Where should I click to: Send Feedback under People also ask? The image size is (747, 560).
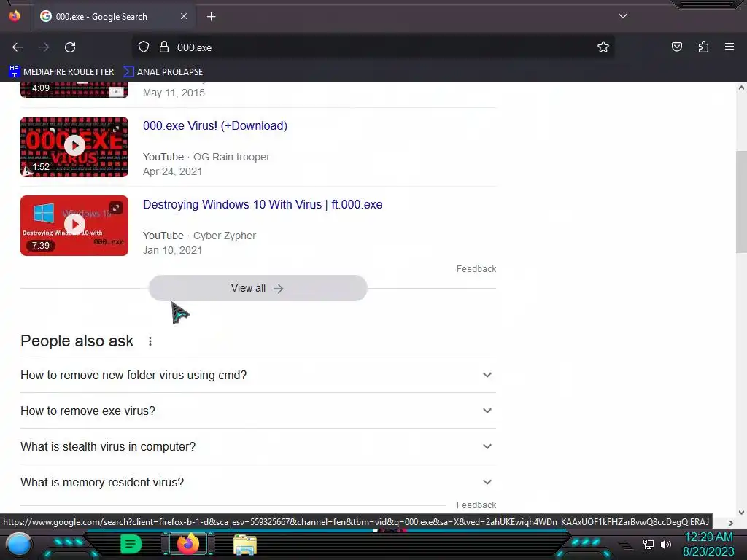(476, 505)
